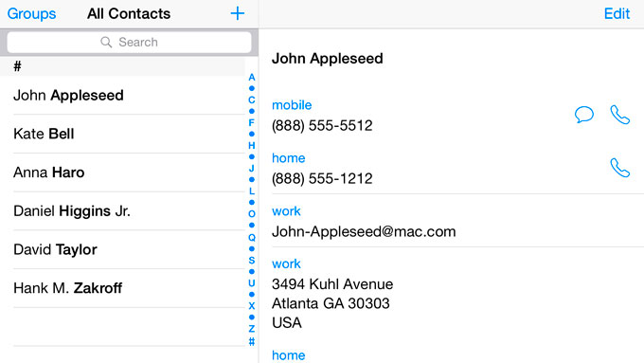The image size is (644, 363).
Task: Tap the plus icon to add contact
Action: 238,13
